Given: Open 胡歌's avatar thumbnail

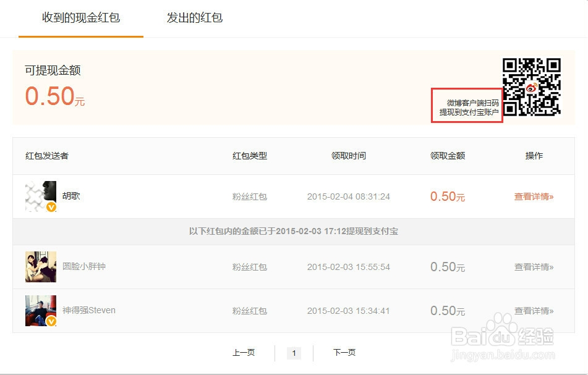Looking at the screenshot, I should point(41,196).
